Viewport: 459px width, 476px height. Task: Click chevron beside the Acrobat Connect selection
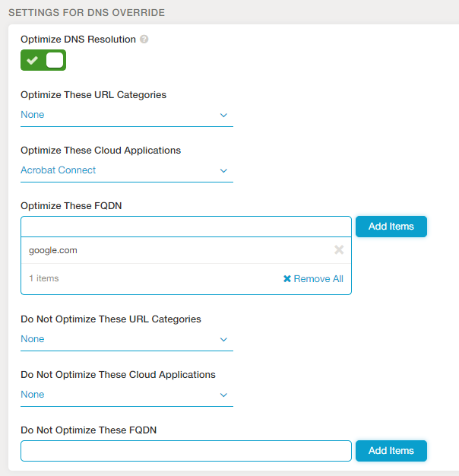223,170
